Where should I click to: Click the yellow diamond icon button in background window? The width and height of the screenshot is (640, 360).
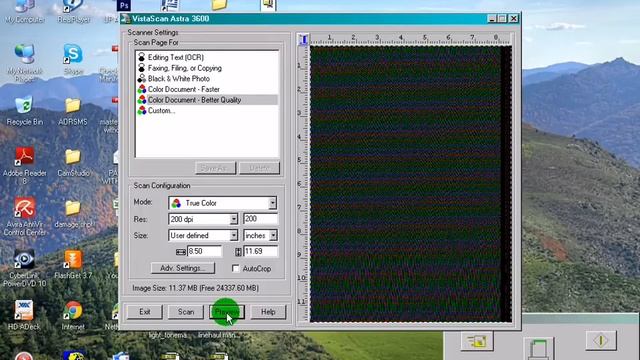pos(601,340)
